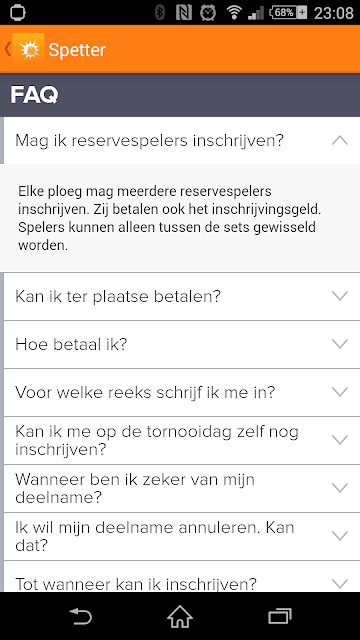The image size is (360, 640).
Task: Tap the Android home navigation icon
Action: pyautogui.click(x=180, y=616)
